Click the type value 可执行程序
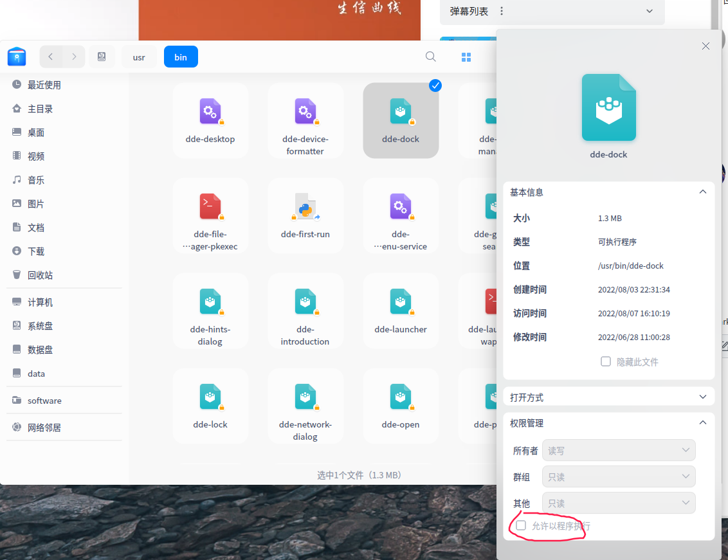 coord(617,242)
